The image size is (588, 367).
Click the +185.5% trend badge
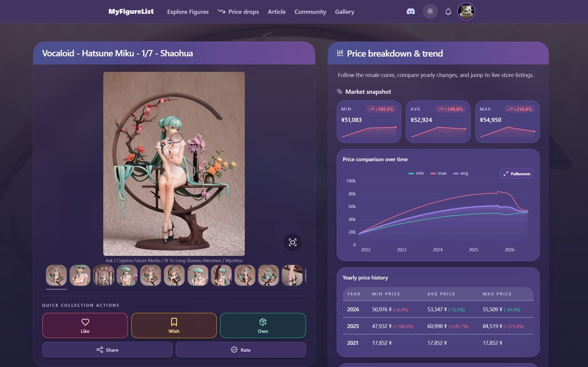381,109
